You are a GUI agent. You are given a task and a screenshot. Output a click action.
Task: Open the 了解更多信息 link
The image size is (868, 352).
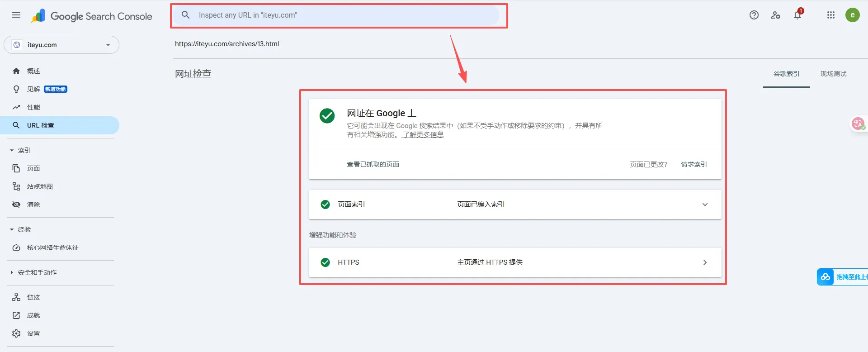(423, 135)
